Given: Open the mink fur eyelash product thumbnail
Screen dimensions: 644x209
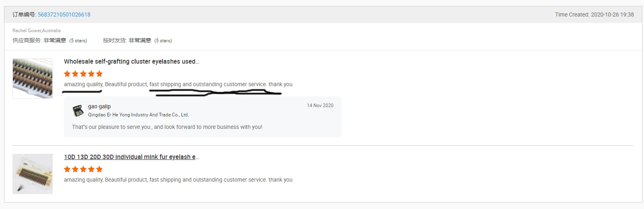Looking at the screenshot, I should [33, 174].
